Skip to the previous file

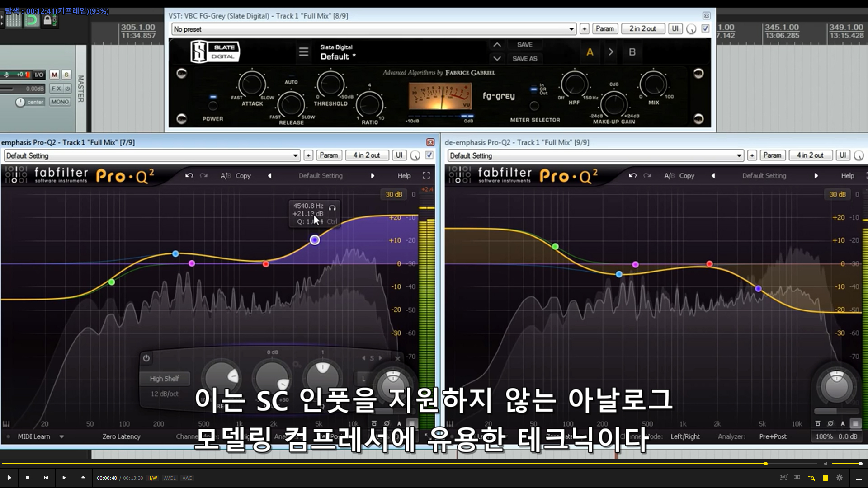pos(46,478)
